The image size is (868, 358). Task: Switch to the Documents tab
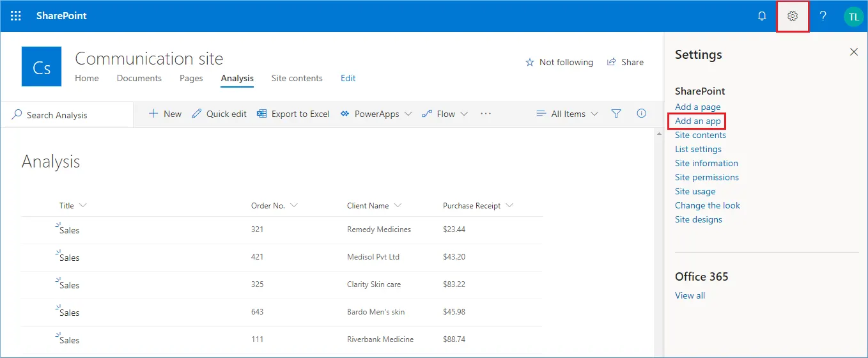point(139,78)
